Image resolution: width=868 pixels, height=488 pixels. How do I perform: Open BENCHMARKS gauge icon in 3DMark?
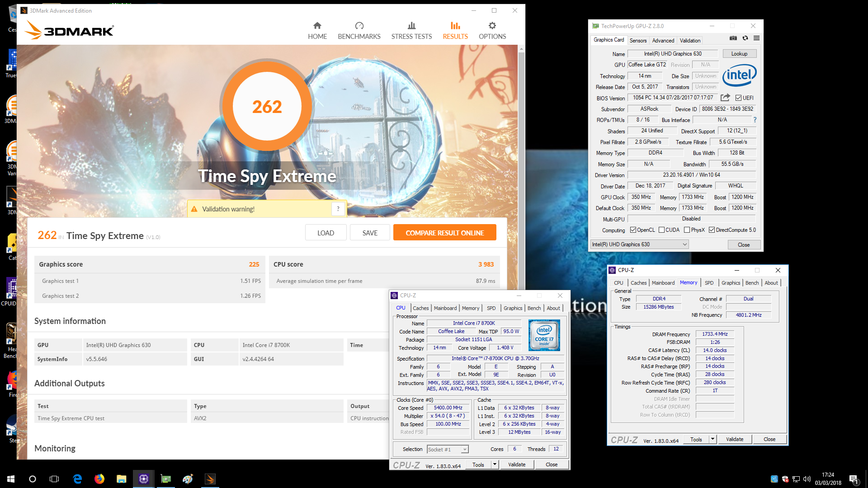(x=359, y=26)
